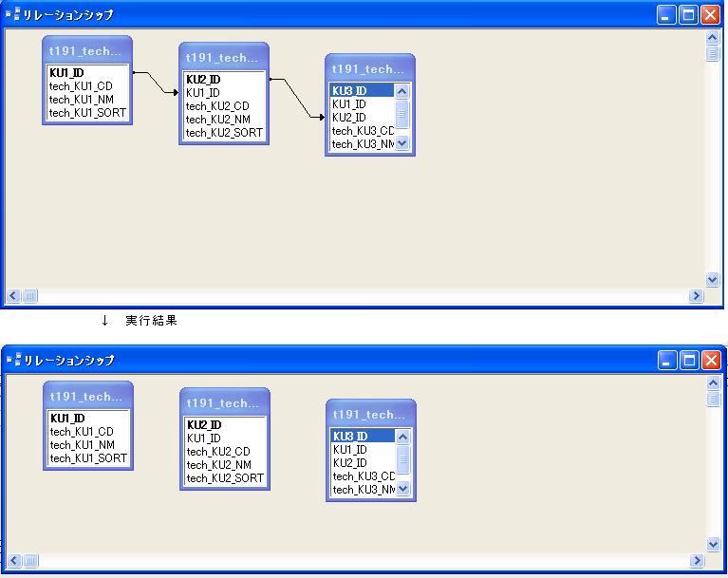
Task: Click scroll-left arrow in top window's horizontal scrollbar
Action: (13, 296)
